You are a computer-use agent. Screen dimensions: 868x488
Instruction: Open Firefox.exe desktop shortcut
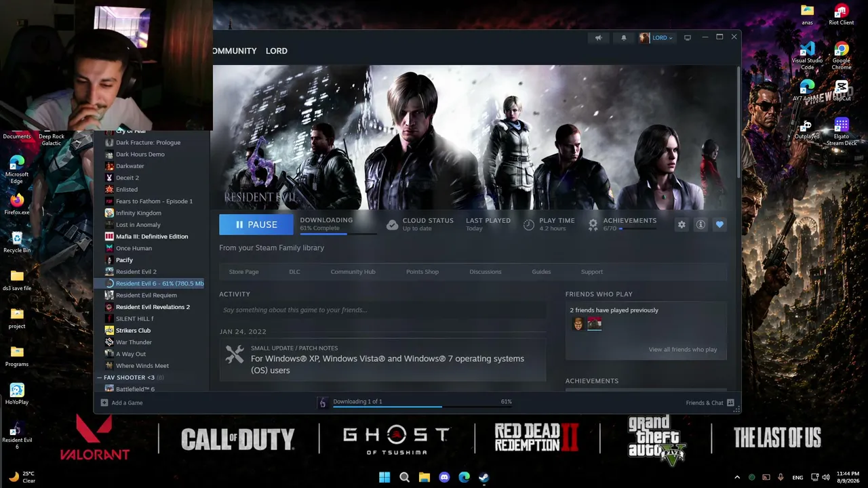[17, 204]
